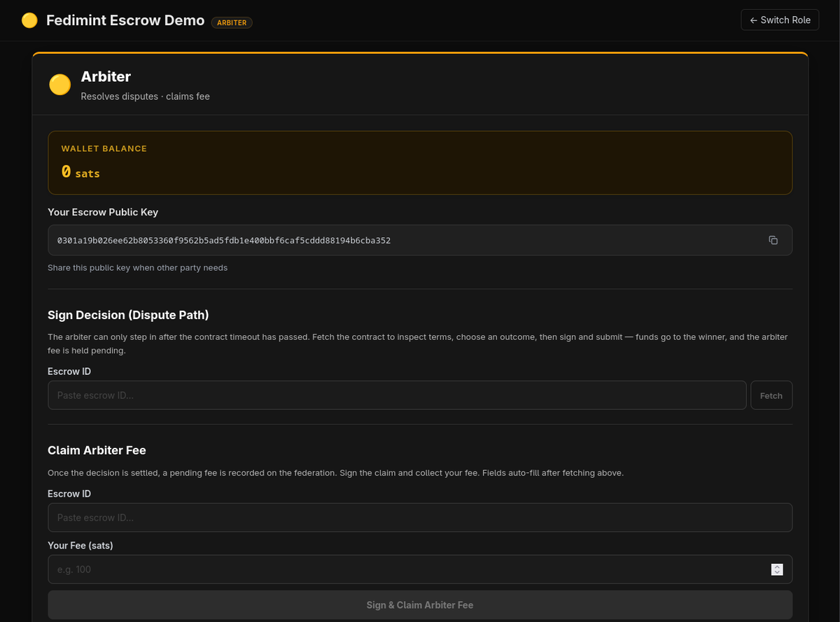
Task: Click 'Resolves disputes · claims fee' subtitle
Action: pos(146,96)
